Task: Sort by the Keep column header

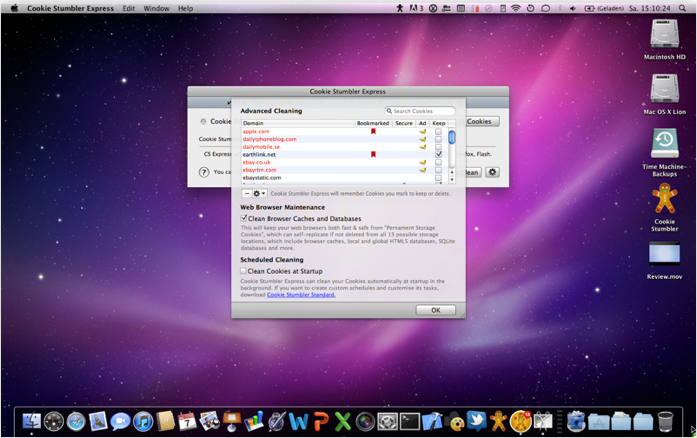Action: [x=438, y=123]
